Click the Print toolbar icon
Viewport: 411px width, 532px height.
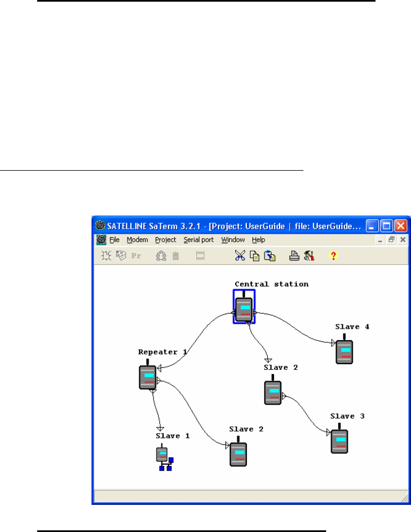click(x=294, y=255)
